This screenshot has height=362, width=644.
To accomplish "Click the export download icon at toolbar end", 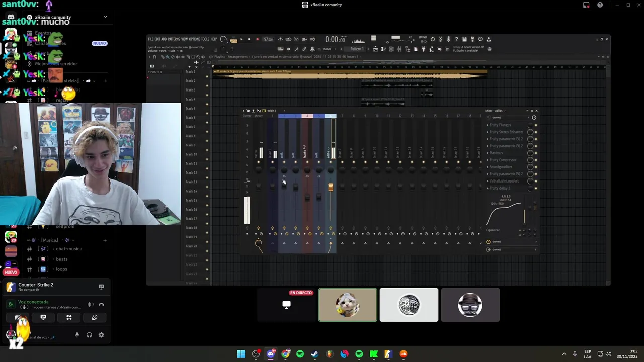I will (x=489, y=39).
